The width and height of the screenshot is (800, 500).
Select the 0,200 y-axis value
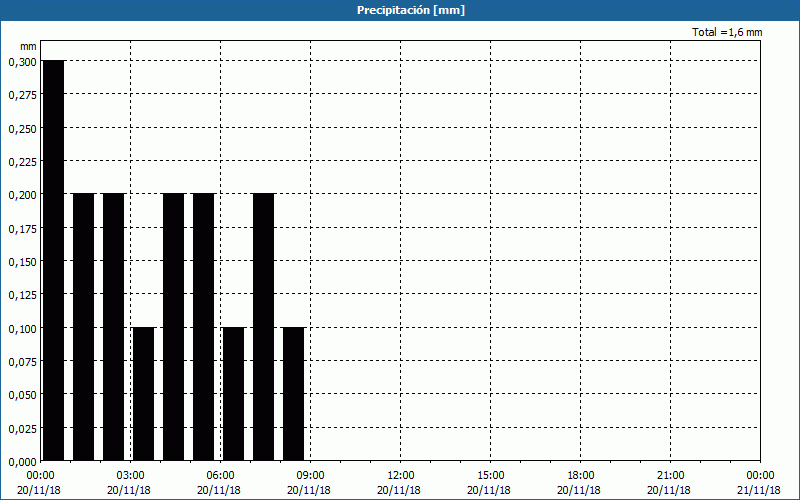(22, 195)
